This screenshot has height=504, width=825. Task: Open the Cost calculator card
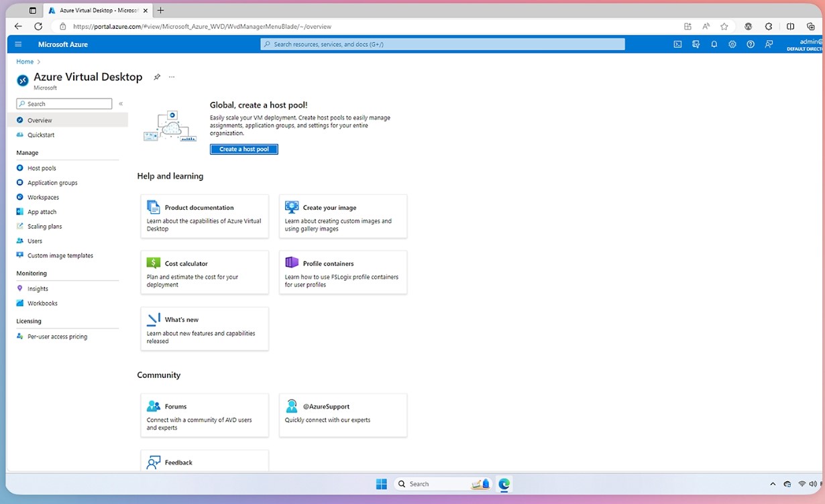coord(205,272)
